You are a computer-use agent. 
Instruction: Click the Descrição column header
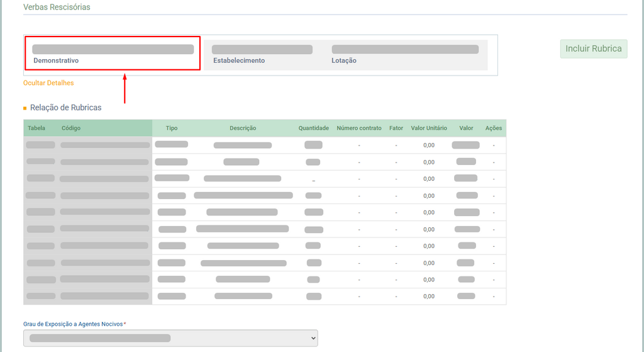tap(243, 128)
